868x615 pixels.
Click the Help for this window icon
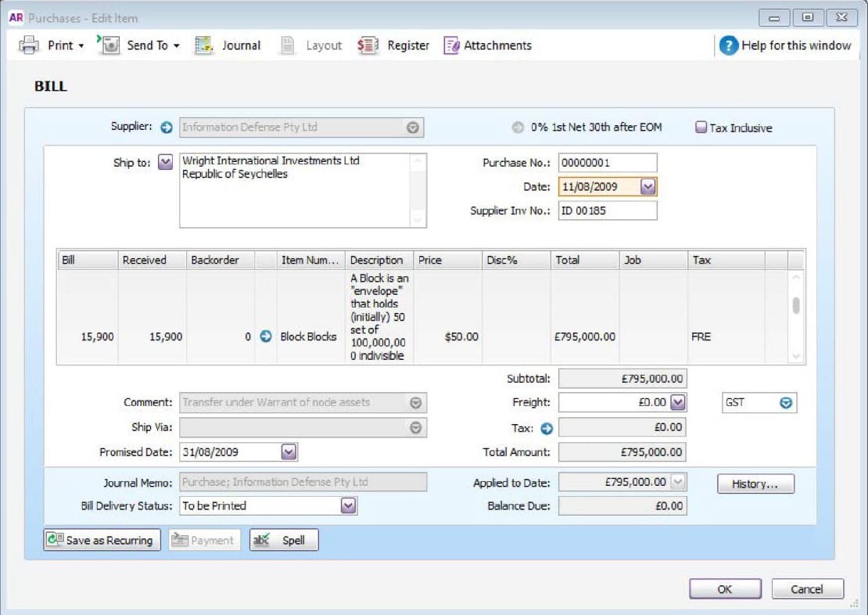coord(728,45)
